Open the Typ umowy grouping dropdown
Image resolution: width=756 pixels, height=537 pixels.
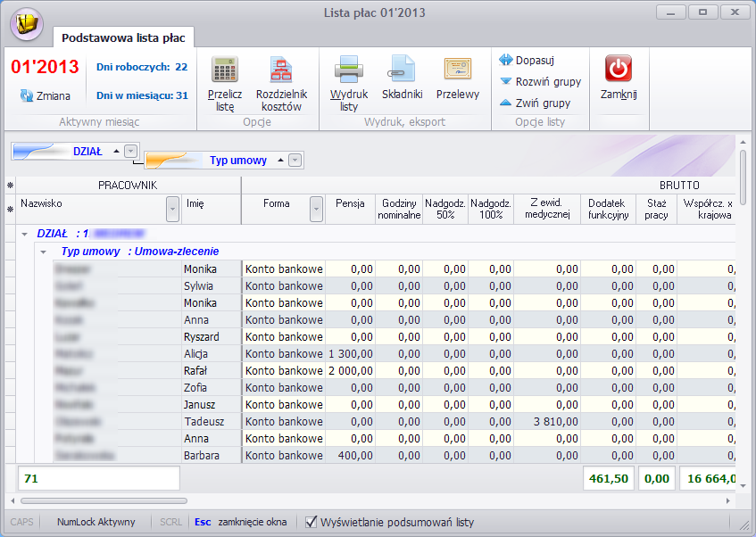click(x=295, y=160)
